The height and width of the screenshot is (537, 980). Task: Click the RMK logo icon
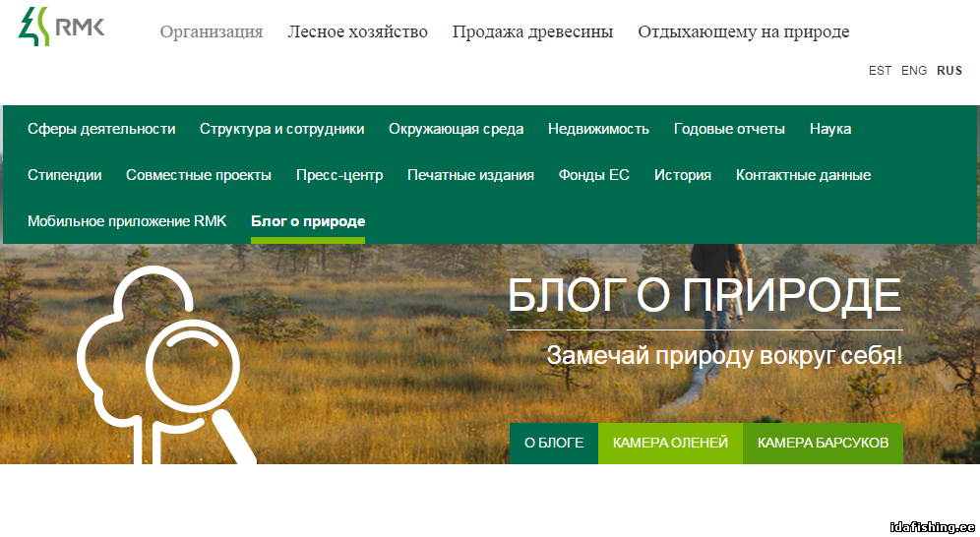[61, 27]
